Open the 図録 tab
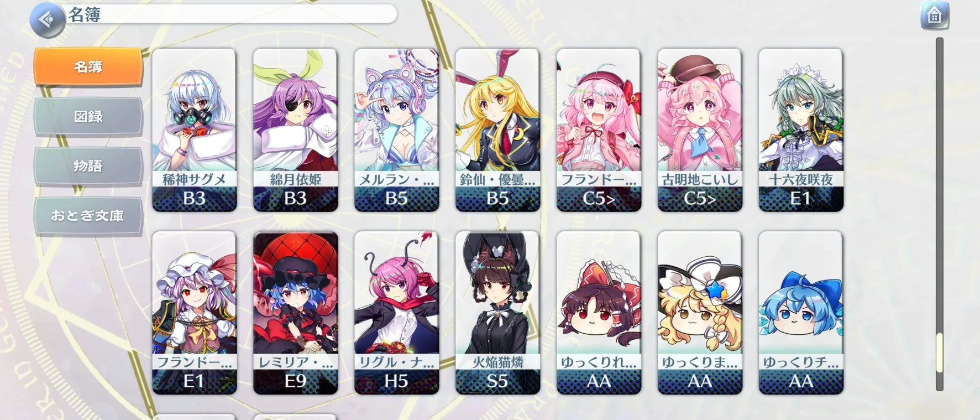The width and height of the screenshot is (980, 420). 88,117
